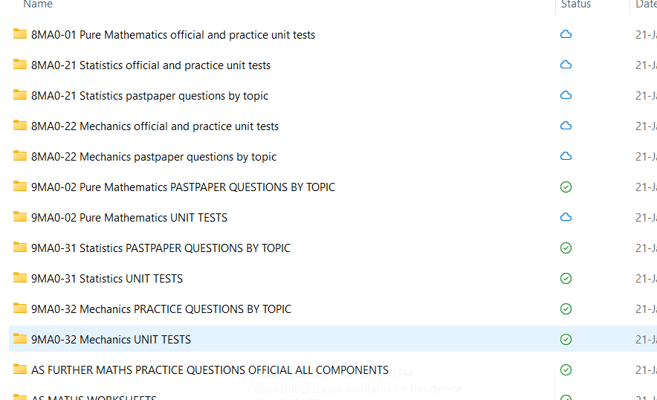Click cloud status icon for 9MA0-02 UNIT TESTS
657x400 pixels.
566,217
